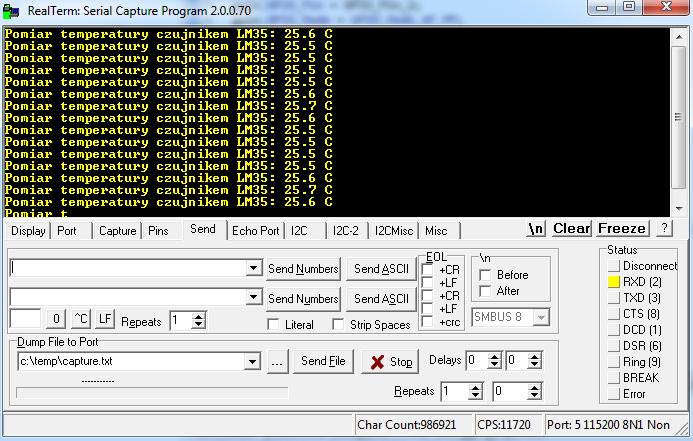Click the Error status indicator
Image resolution: width=693 pixels, height=441 pixels.
click(x=614, y=394)
